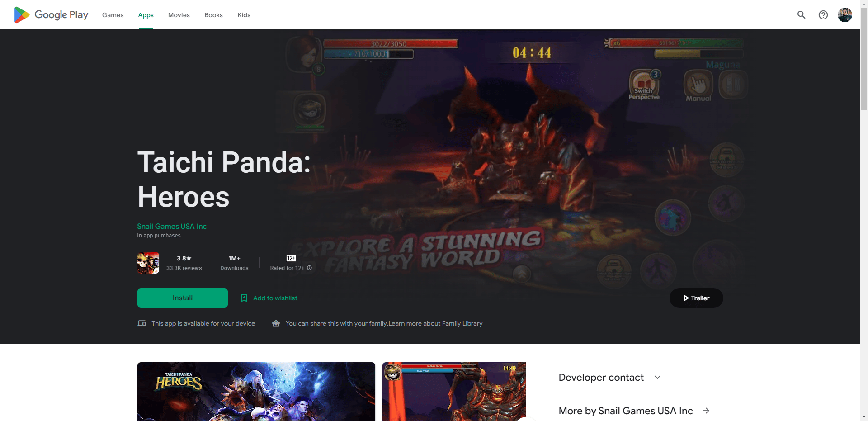Click the Rated for 12+ label
The height and width of the screenshot is (421, 868).
tap(288, 268)
